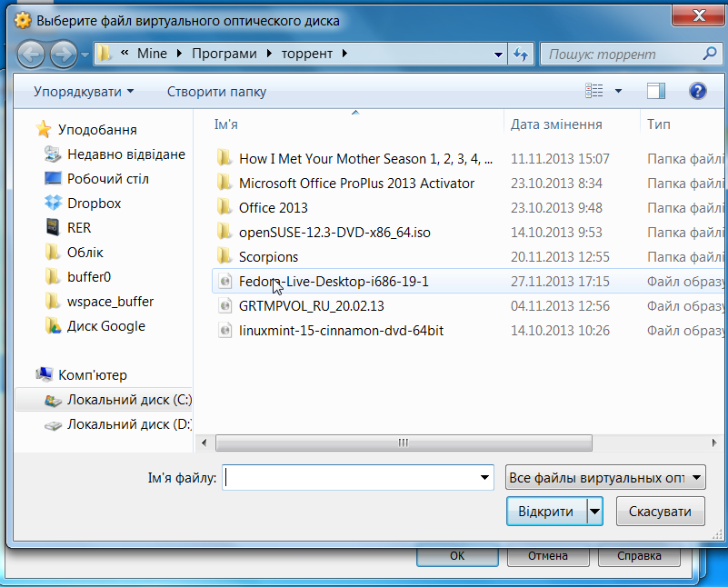The width and height of the screenshot is (728, 587).
Task: Click the back navigation arrow button
Action: [31, 55]
